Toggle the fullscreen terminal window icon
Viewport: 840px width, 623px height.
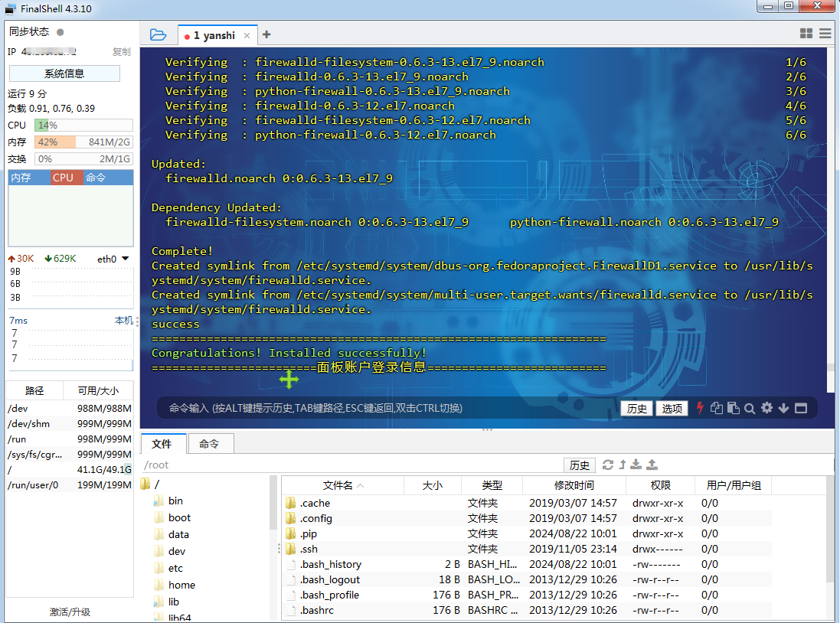click(801, 408)
